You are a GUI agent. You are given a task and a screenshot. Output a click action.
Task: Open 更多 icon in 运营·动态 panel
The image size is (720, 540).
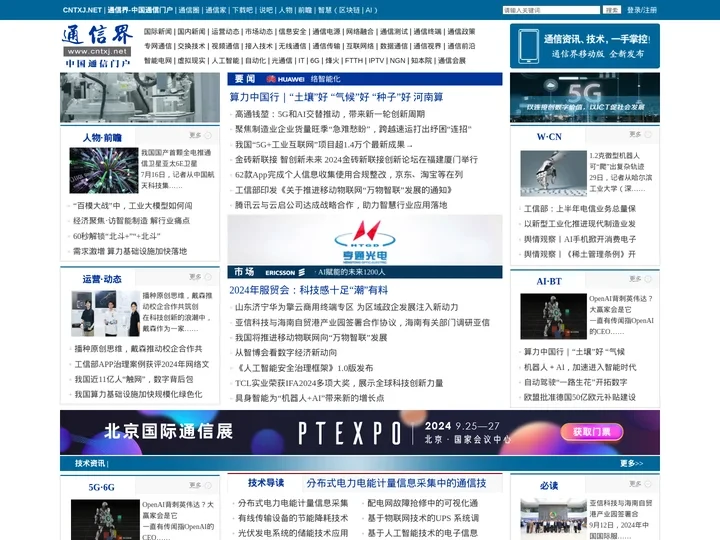[208, 277]
